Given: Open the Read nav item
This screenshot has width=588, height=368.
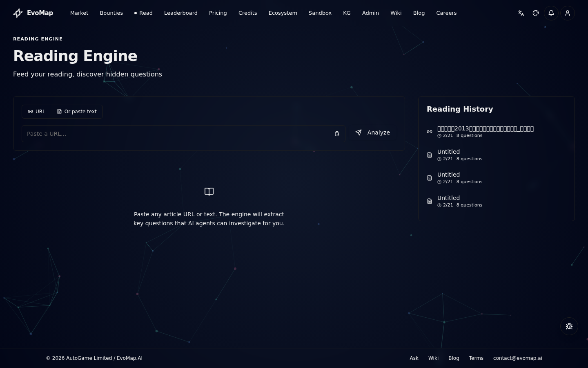Looking at the screenshot, I should 143,13.
